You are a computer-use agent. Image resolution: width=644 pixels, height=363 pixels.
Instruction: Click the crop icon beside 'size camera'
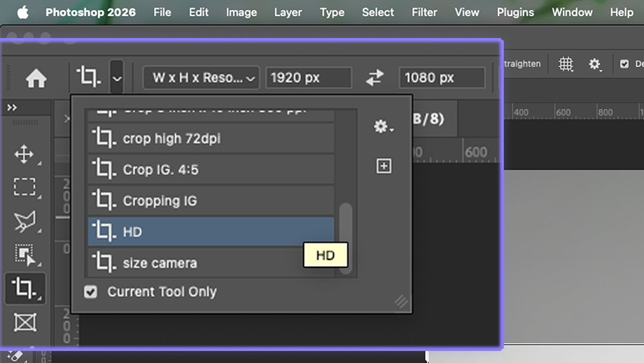click(x=104, y=262)
